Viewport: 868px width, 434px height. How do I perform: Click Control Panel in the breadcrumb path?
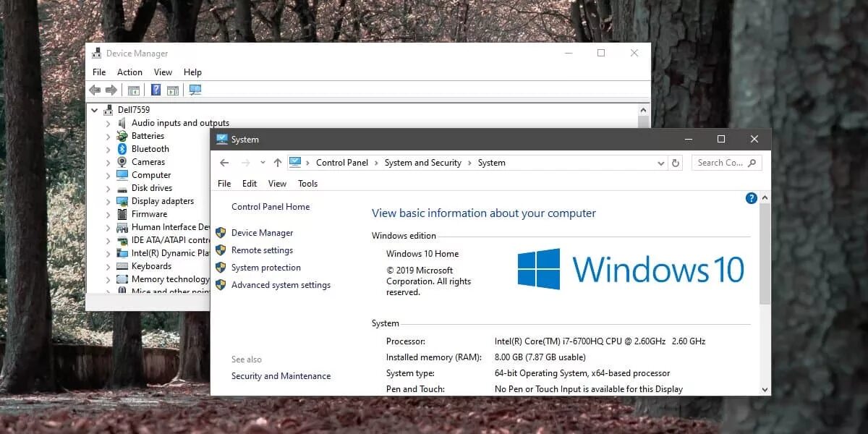tap(342, 163)
